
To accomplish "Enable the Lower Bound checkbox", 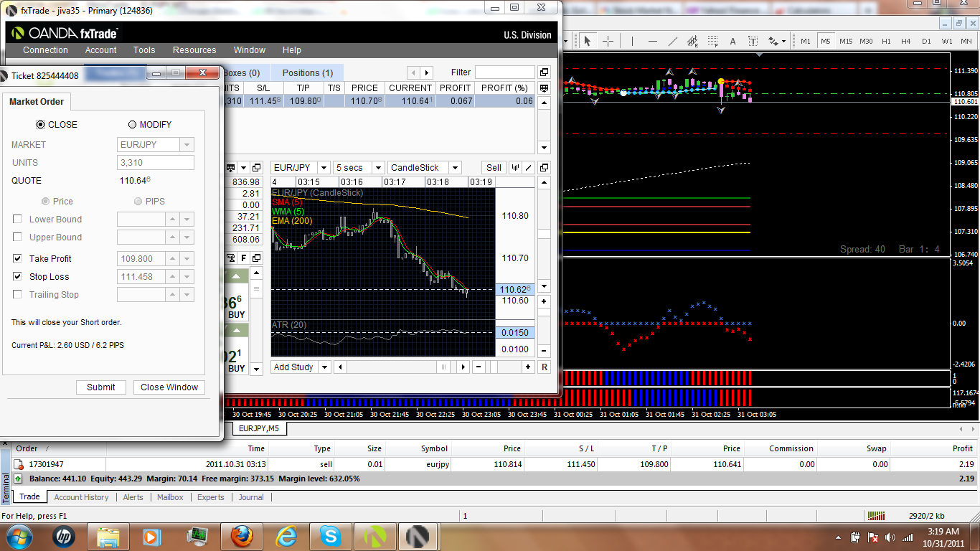I will (x=18, y=219).
